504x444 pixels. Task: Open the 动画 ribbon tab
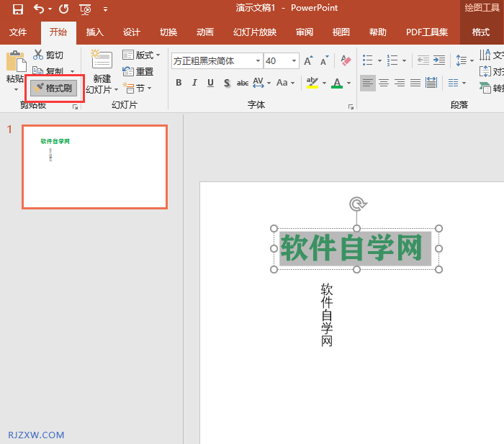pos(205,32)
